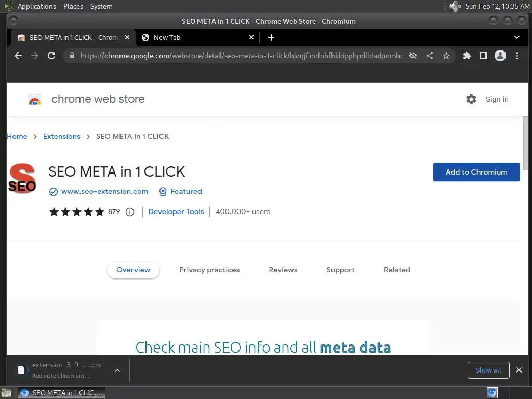Select the Overview tab
Screen dimensions: 532x399
point(133,270)
